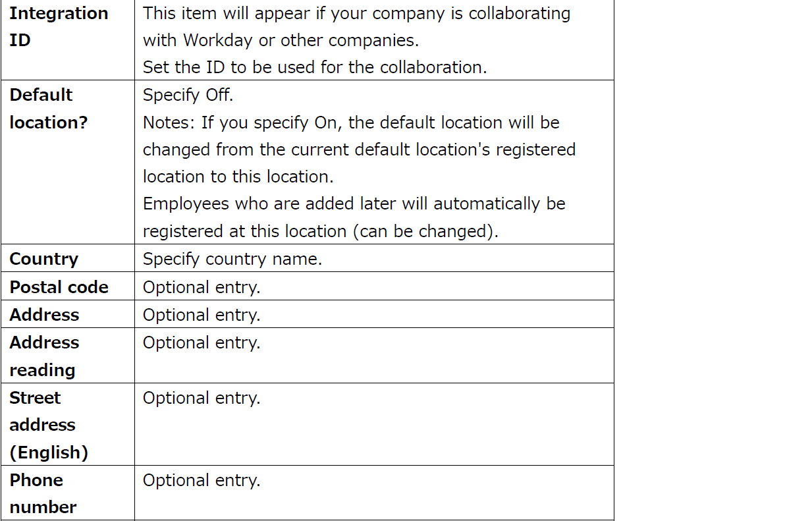Select the Default location? label cell
The width and height of the screenshot is (812, 521).
[48, 109]
